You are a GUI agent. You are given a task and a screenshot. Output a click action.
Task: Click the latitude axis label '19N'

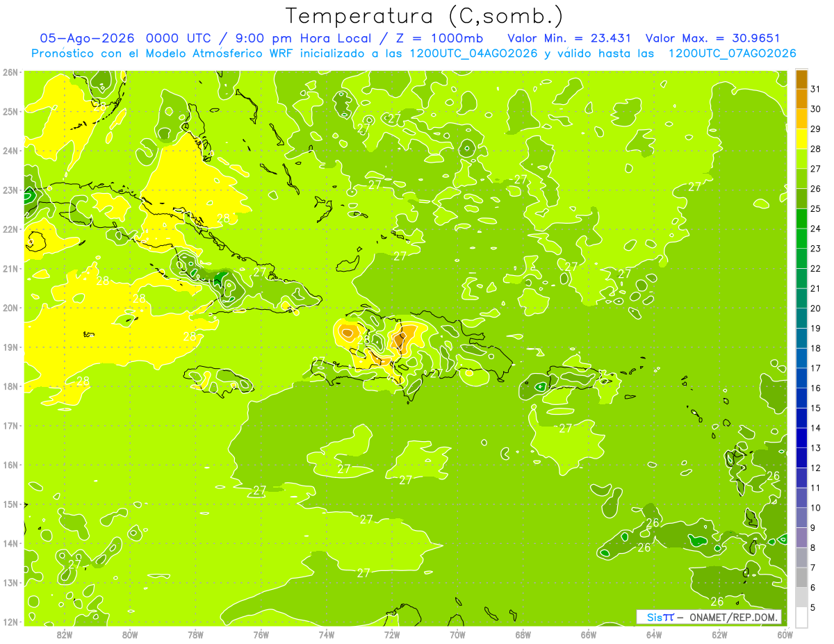10,347
